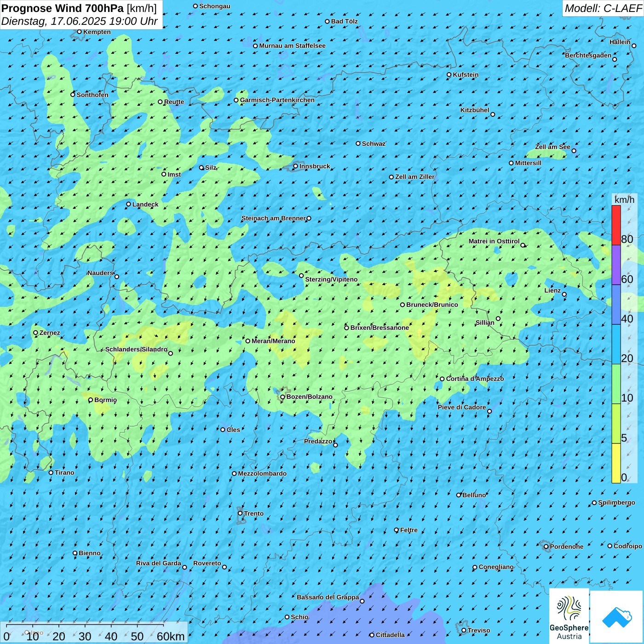
Task: Click the Belluno city marker
Action: (x=459, y=495)
